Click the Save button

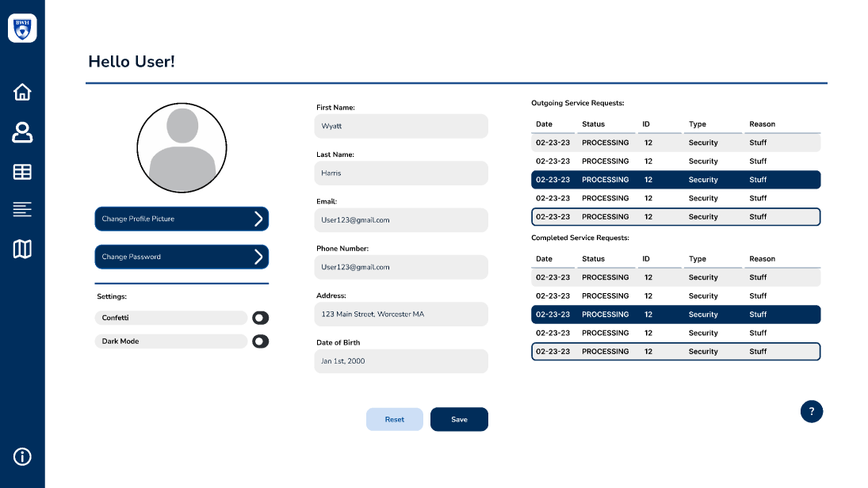(x=459, y=419)
